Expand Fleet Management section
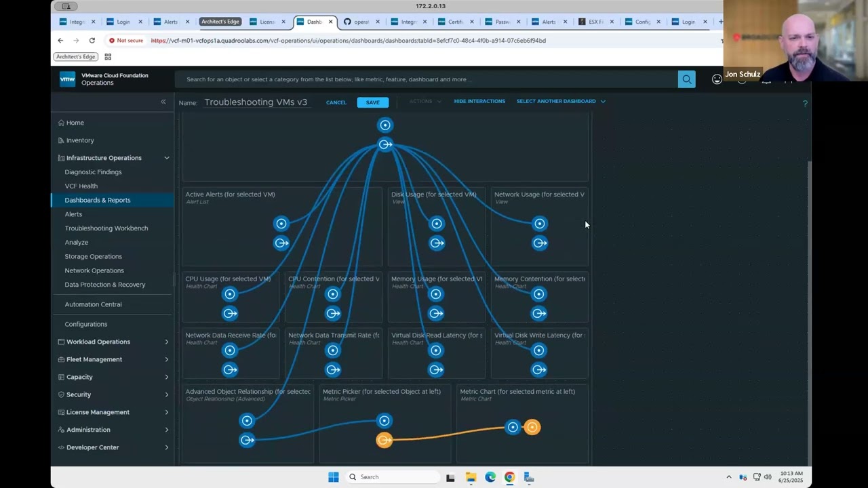This screenshot has height=488, width=868. pyautogui.click(x=166, y=359)
